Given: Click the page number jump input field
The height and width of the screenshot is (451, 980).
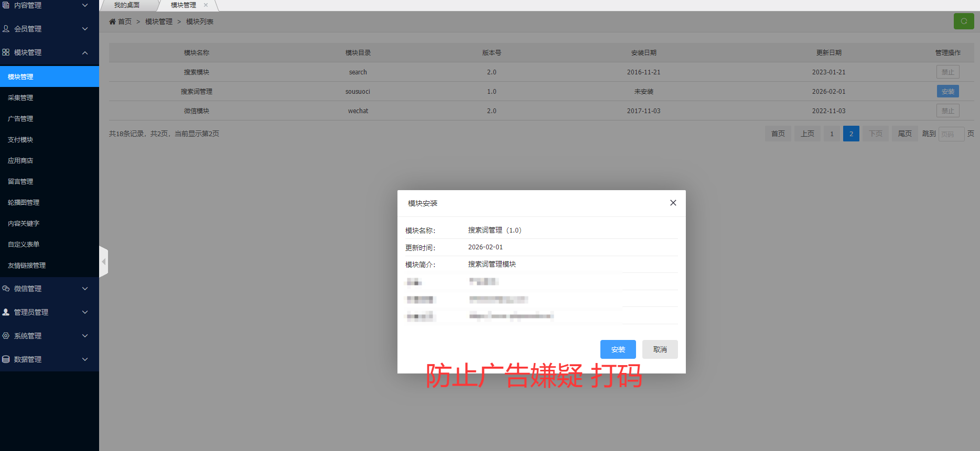Looking at the screenshot, I should point(951,134).
